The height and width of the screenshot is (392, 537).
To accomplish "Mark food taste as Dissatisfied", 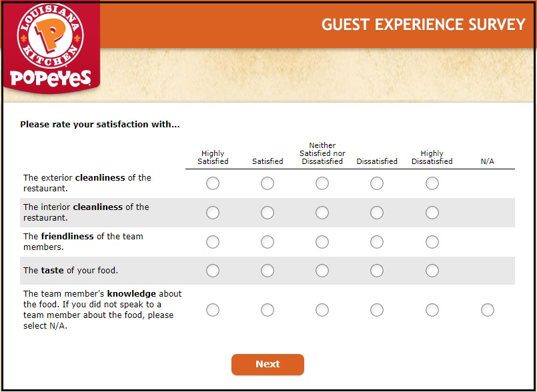I will coord(377,271).
